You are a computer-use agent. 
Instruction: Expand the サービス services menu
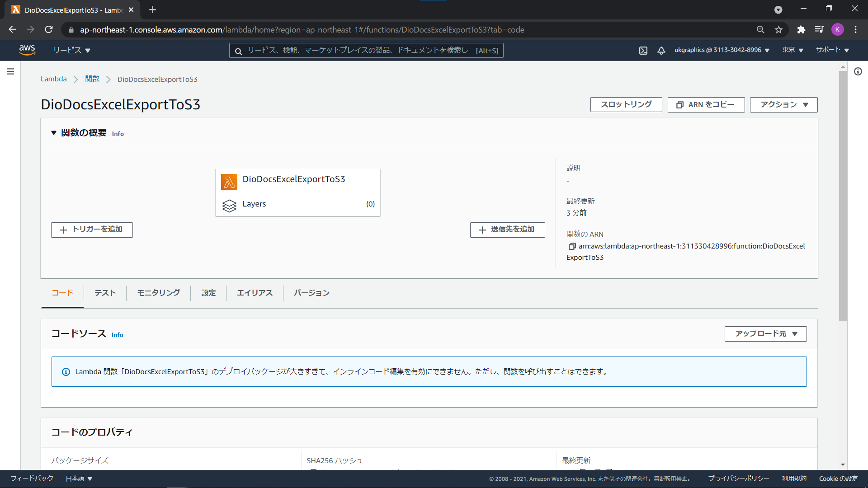click(71, 50)
